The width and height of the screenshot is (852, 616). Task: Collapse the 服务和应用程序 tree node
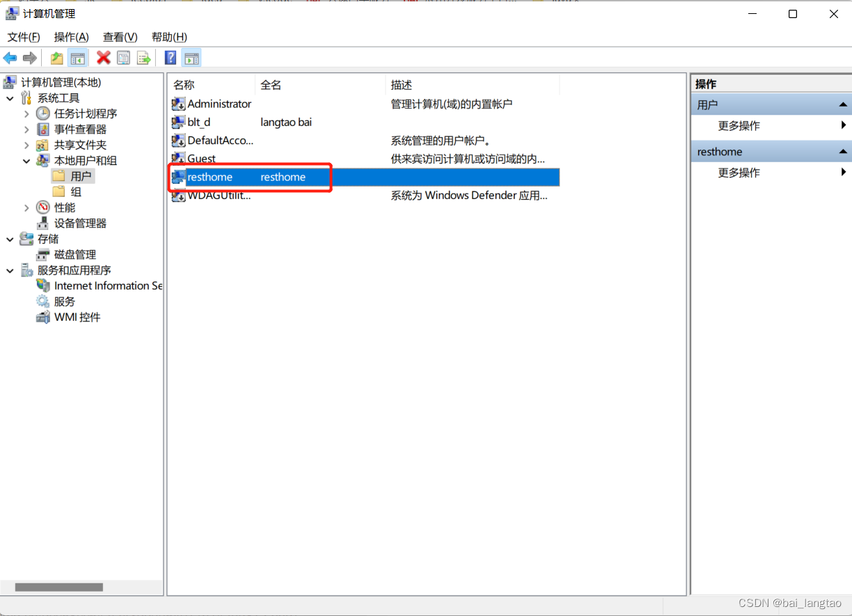[x=10, y=270]
